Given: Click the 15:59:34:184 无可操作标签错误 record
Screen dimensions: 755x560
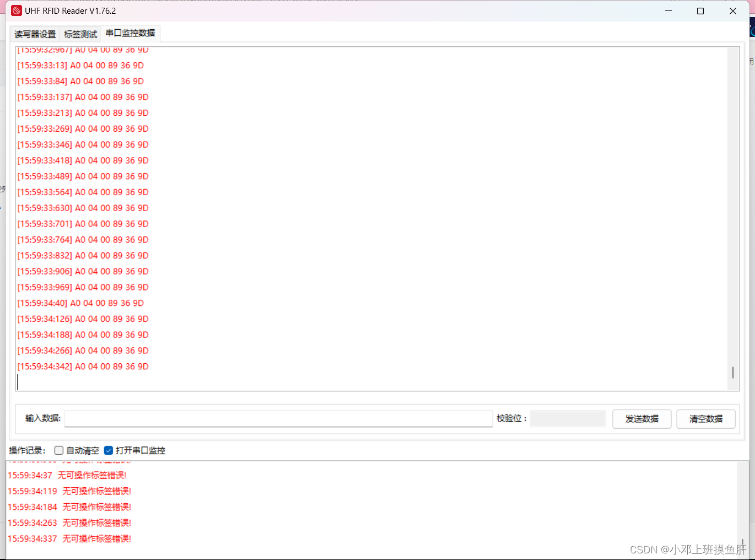Looking at the screenshot, I should pos(69,507).
